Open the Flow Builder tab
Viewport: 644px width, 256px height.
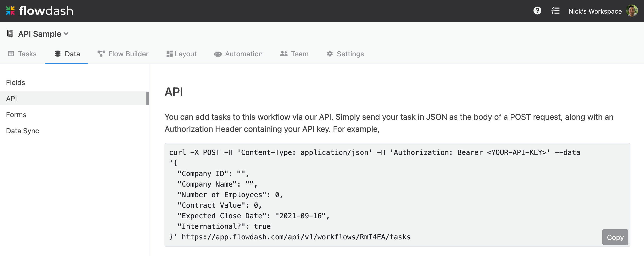pyautogui.click(x=123, y=54)
